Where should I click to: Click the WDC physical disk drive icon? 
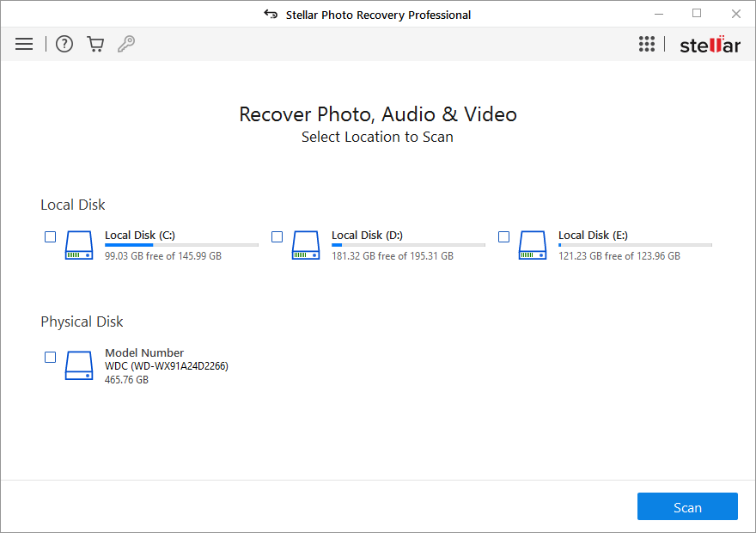78,365
